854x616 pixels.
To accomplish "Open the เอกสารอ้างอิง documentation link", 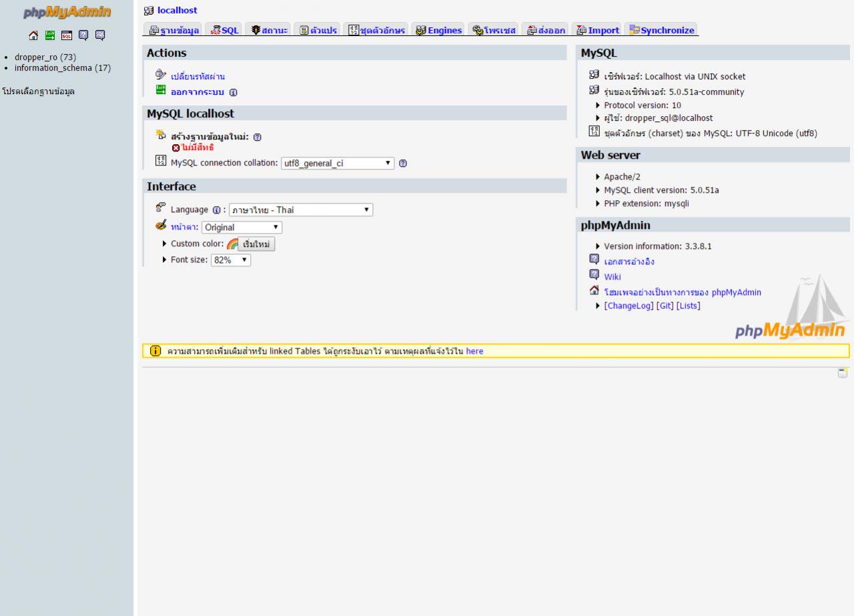I will click(629, 262).
